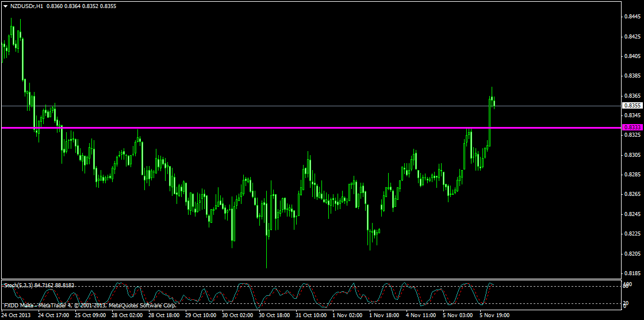Image resolution: width=644 pixels, height=320 pixels.
Task: Click the 0.8185 price on the scale
Action: click(633, 273)
